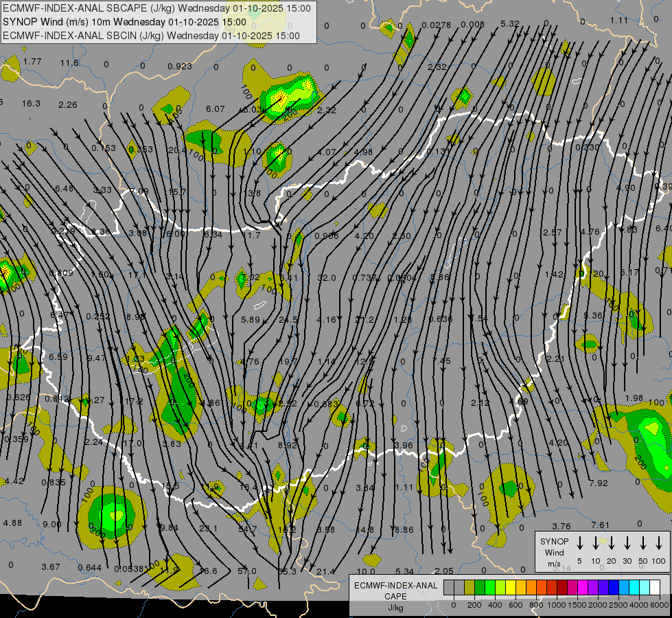This screenshot has width=672, height=618.
Task: Click the ECMWF-INDEX-ANAL CAPE legend label
Action: pyautogui.click(x=395, y=591)
